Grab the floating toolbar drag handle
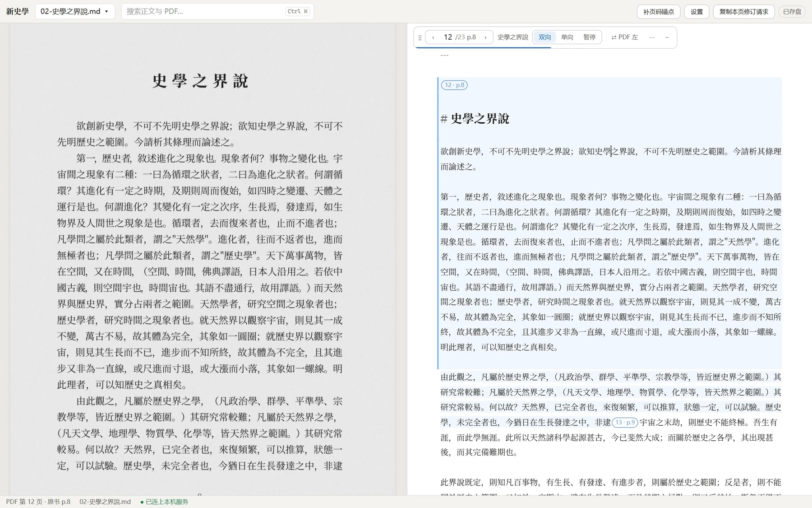The height and width of the screenshot is (508, 812). 420,37
